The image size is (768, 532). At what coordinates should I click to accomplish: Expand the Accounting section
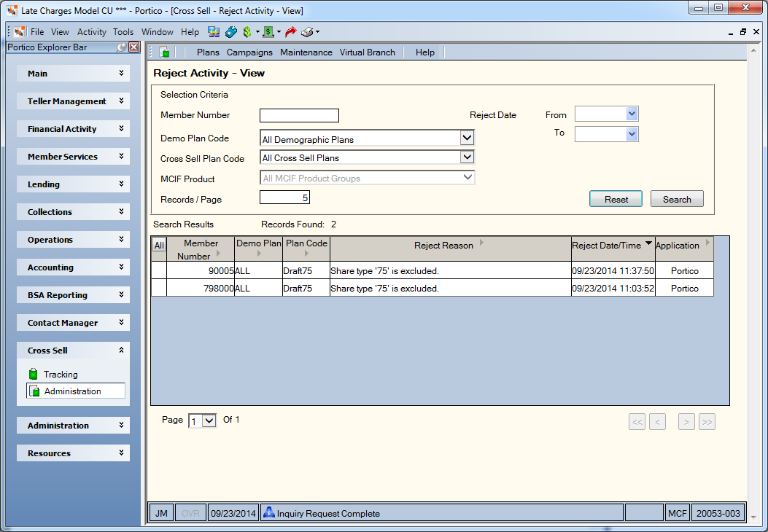click(73, 267)
